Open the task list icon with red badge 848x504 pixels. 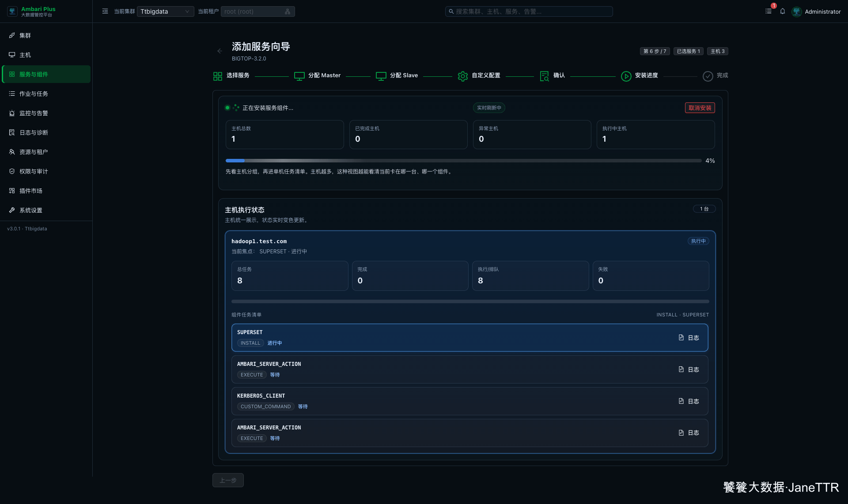(769, 11)
